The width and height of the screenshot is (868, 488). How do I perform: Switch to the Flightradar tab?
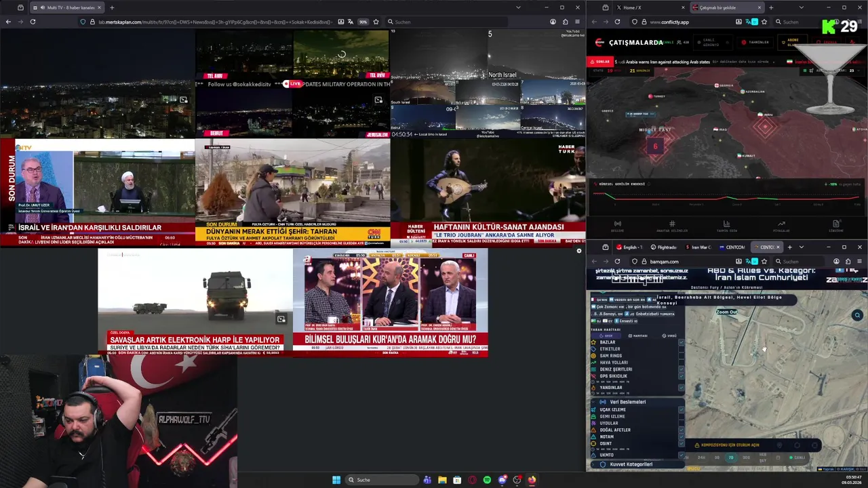(x=663, y=247)
